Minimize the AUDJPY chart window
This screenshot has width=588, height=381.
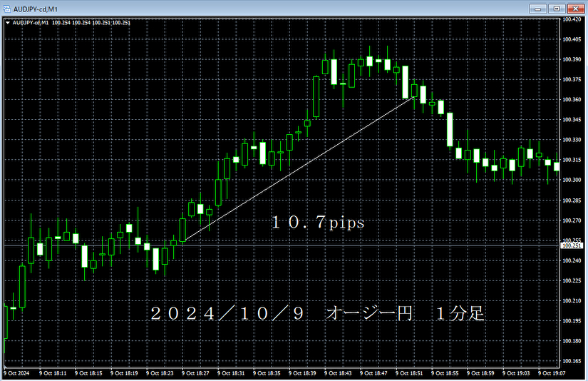click(537, 9)
